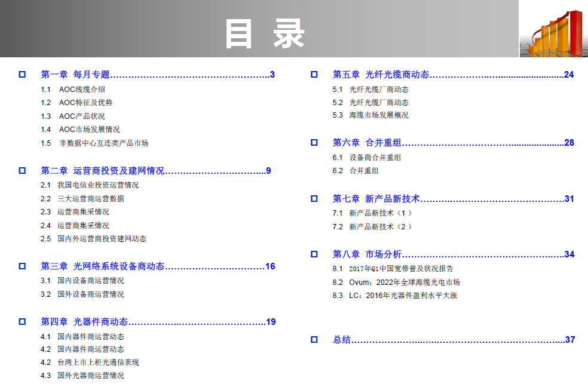588x390 pixels.
Task: Select the 总结 entry
Action: 342,340
